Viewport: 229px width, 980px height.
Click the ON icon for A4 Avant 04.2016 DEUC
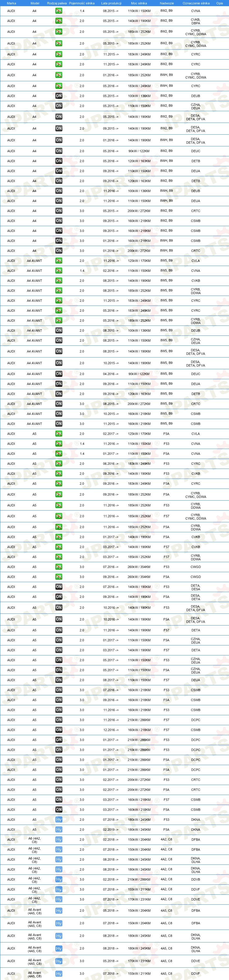pos(59,374)
